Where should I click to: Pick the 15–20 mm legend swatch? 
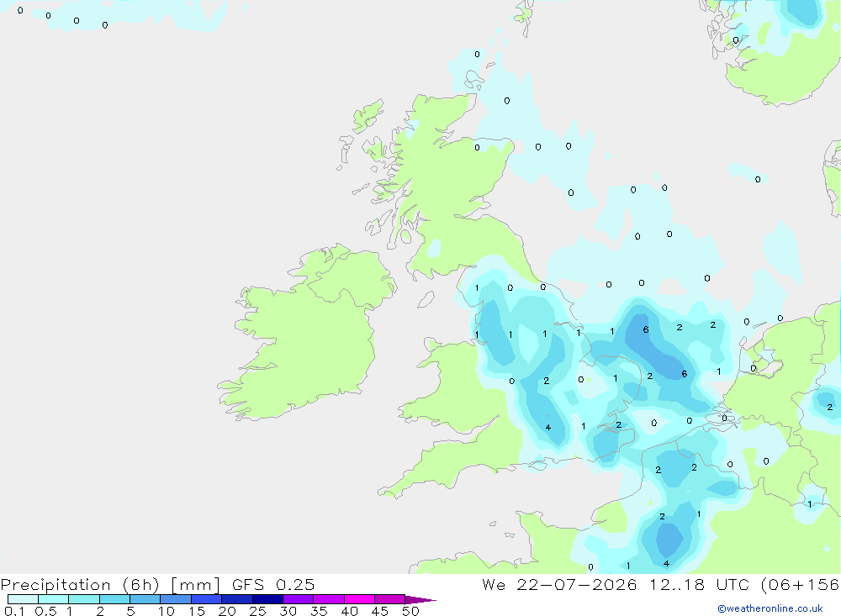207,599
